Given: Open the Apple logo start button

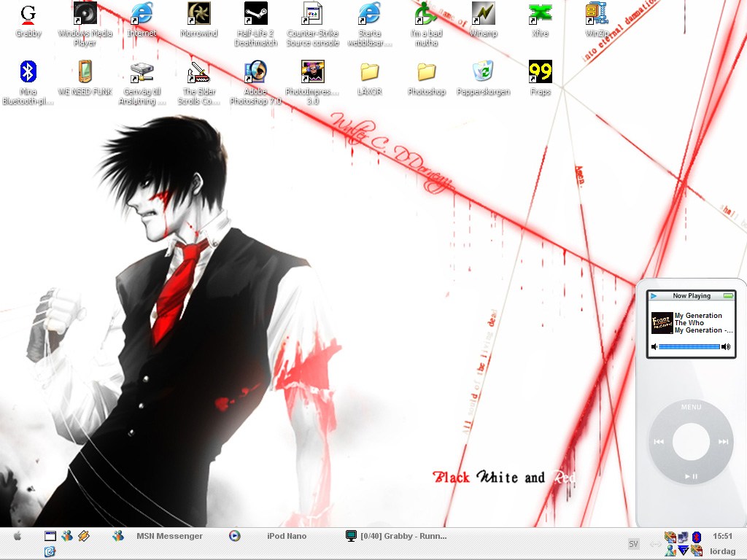Looking at the screenshot, I should pyautogui.click(x=18, y=536).
